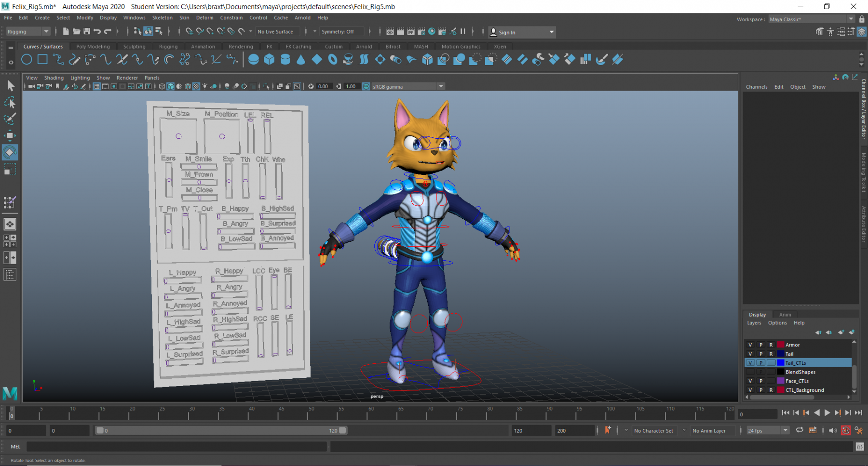The image size is (868, 466).
Task: Go to the start of the playback range
Action: [786, 413]
